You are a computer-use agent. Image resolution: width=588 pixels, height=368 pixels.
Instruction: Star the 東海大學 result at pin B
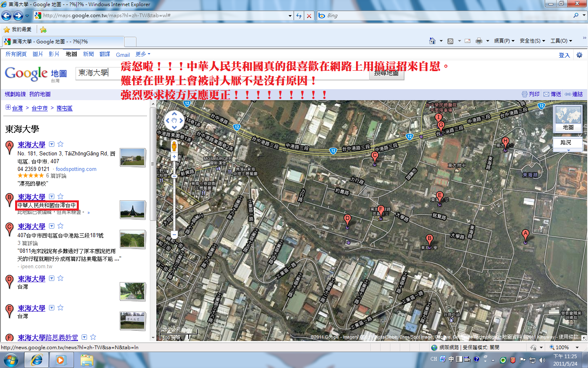[60, 196]
